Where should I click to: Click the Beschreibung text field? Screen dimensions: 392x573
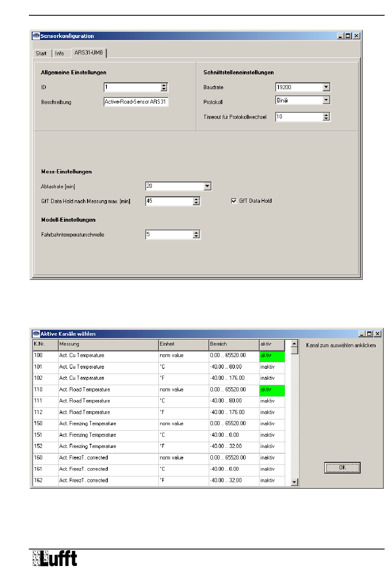click(136, 102)
